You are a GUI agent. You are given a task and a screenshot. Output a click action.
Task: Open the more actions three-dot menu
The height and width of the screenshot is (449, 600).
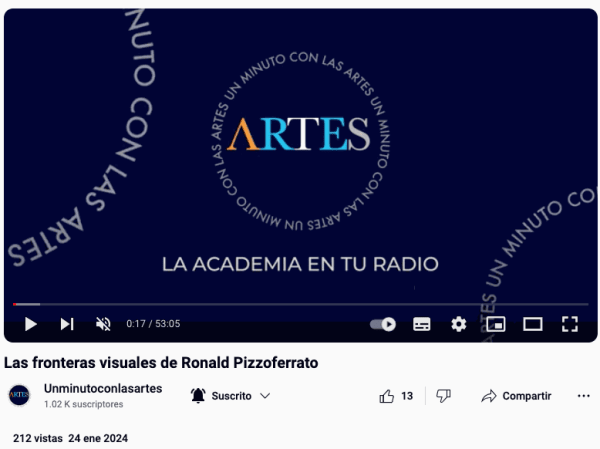(x=583, y=396)
